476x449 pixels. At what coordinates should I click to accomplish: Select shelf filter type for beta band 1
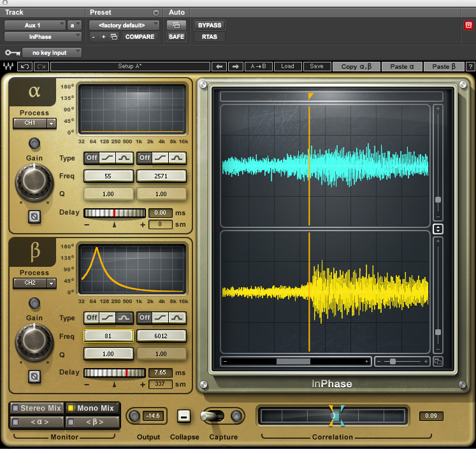point(108,318)
